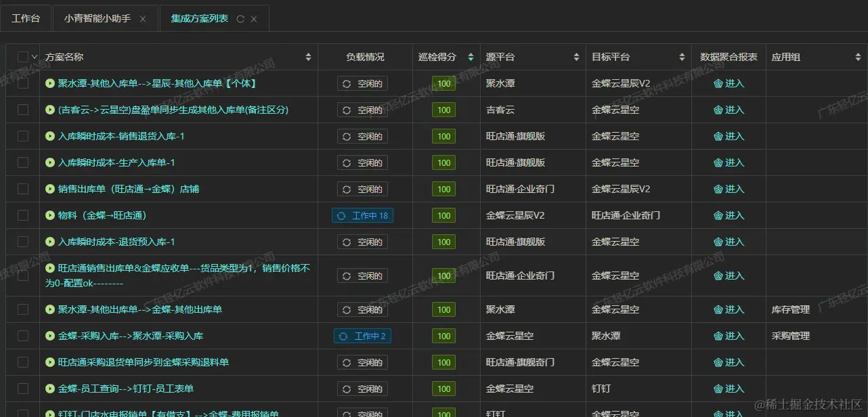The image size is (868, 417).
Task: Click the play icon beside (吉客云->云星空)盘盈单 plan
Action: (x=50, y=110)
